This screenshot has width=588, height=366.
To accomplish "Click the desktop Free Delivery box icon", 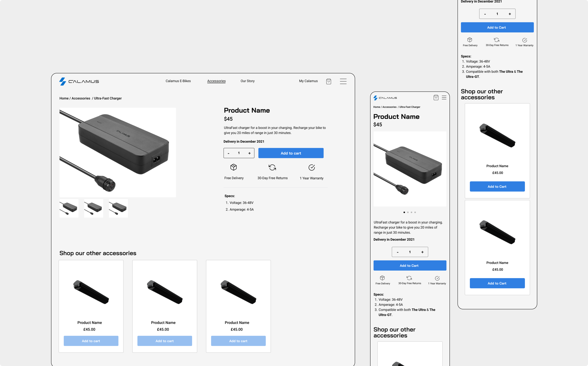I will [234, 167].
